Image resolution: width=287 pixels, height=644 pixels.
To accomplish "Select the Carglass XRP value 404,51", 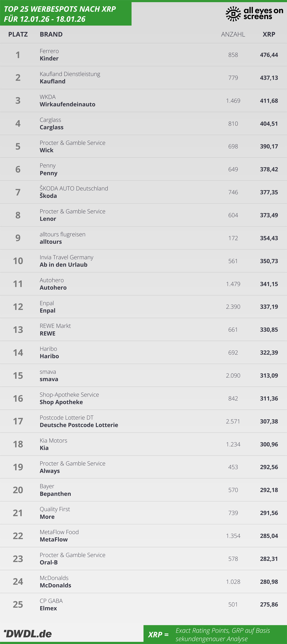I will (269, 124).
